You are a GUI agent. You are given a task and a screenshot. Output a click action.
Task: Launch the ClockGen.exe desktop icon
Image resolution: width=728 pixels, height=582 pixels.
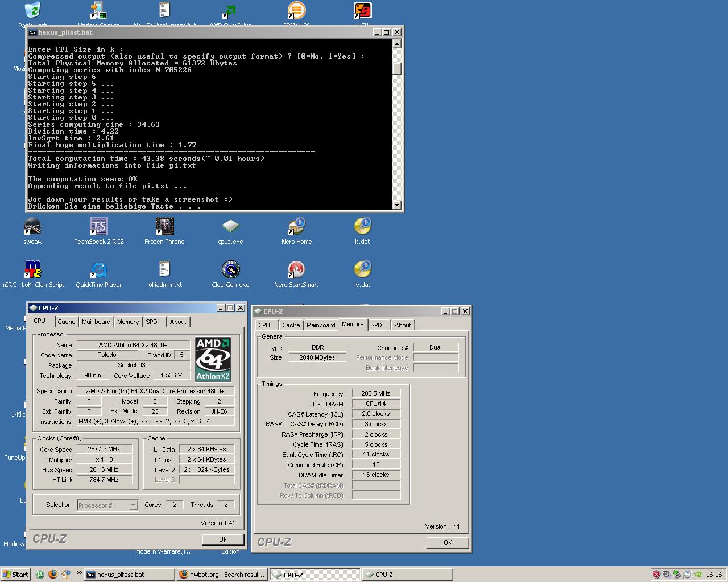pyautogui.click(x=230, y=269)
